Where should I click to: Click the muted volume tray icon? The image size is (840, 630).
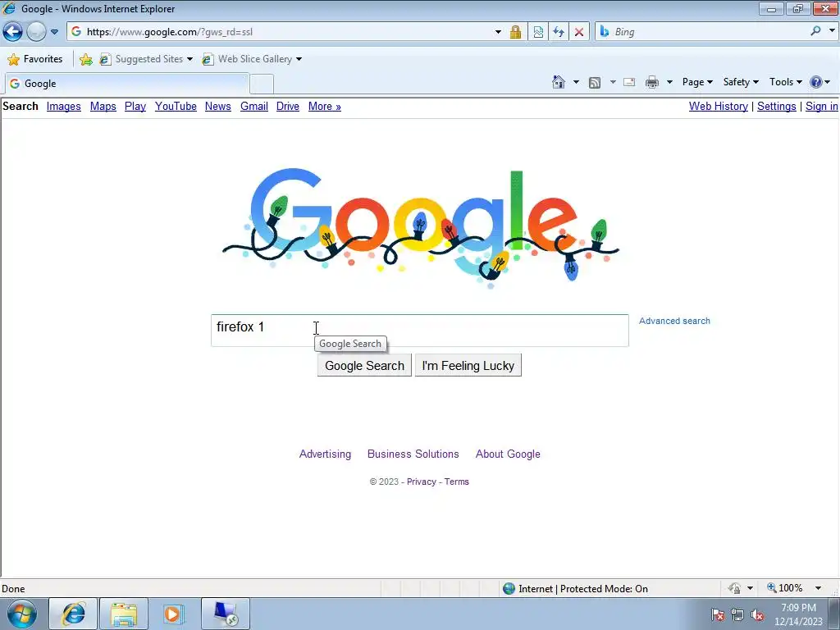[757, 614]
